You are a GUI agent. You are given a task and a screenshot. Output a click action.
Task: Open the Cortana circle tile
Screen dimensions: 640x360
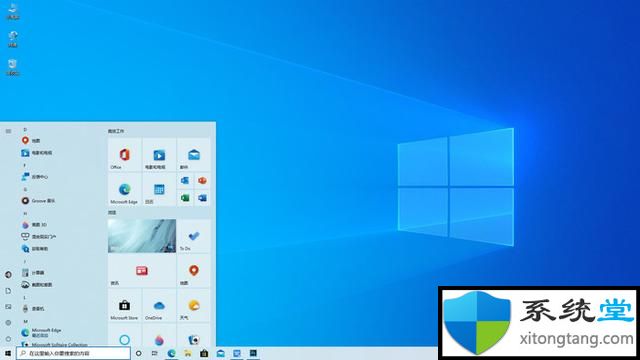coord(124,336)
